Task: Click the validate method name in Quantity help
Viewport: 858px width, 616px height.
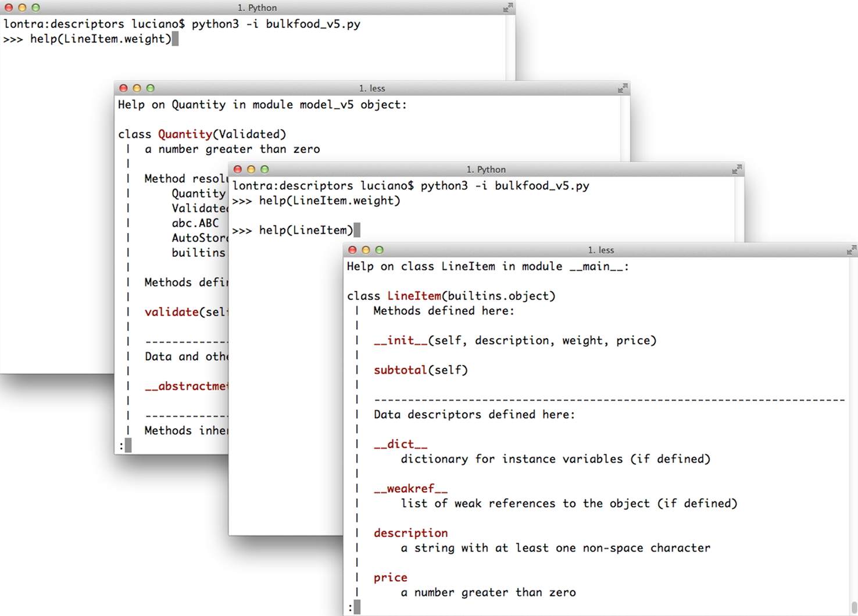Action: 171,312
